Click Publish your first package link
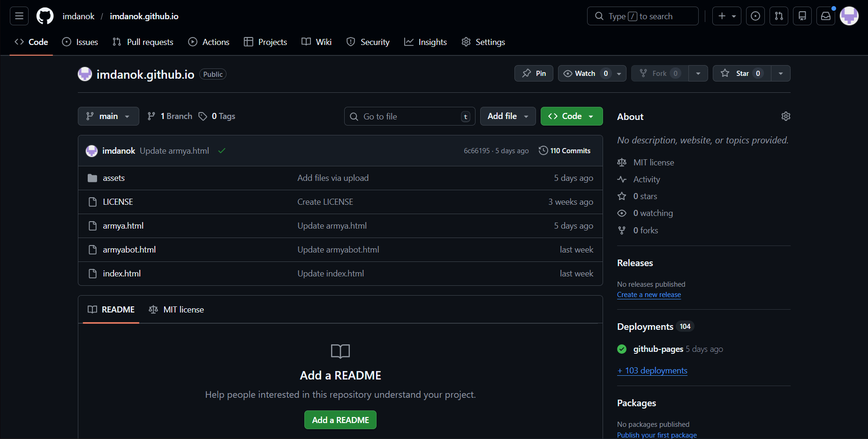 point(657,435)
